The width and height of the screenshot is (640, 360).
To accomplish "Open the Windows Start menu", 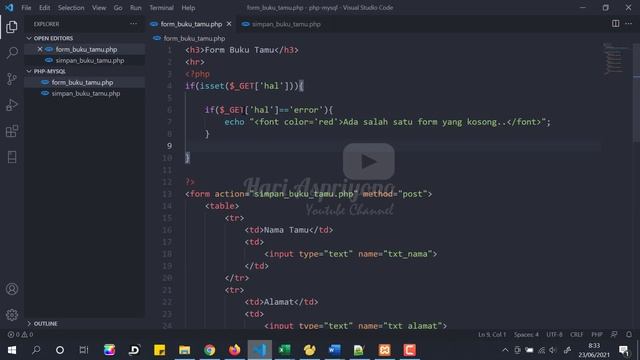I will pos(12,350).
